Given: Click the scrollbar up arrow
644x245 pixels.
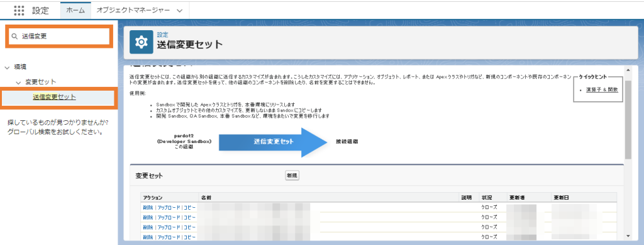Looking at the screenshot, I should (628, 71).
